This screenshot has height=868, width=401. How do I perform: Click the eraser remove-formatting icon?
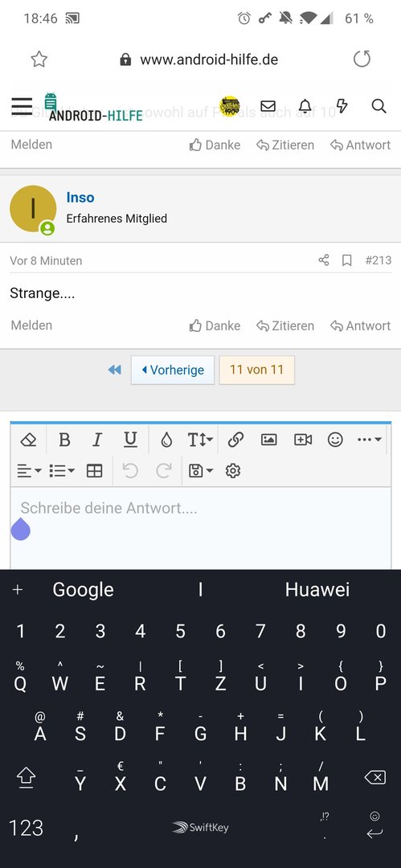[28, 440]
